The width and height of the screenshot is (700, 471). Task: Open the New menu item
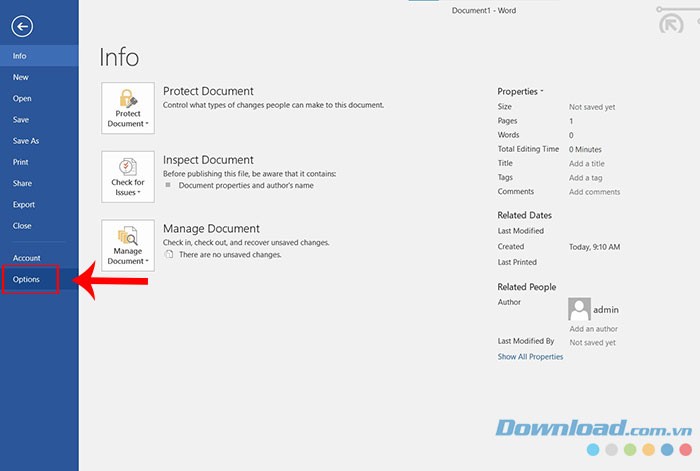click(x=20, y=77)
